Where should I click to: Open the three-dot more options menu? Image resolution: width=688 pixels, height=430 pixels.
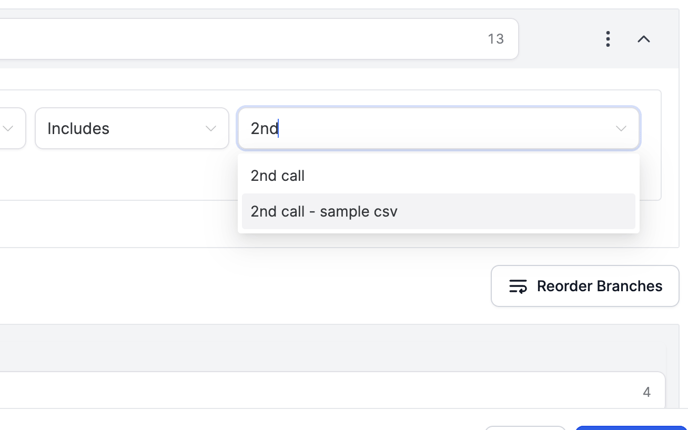click(x=608, y=39)
